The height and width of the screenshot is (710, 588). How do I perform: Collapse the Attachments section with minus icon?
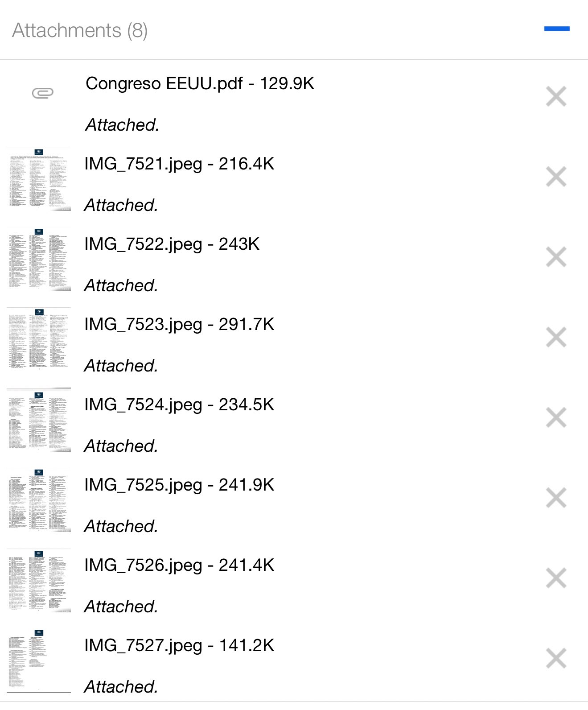point(556,29)
